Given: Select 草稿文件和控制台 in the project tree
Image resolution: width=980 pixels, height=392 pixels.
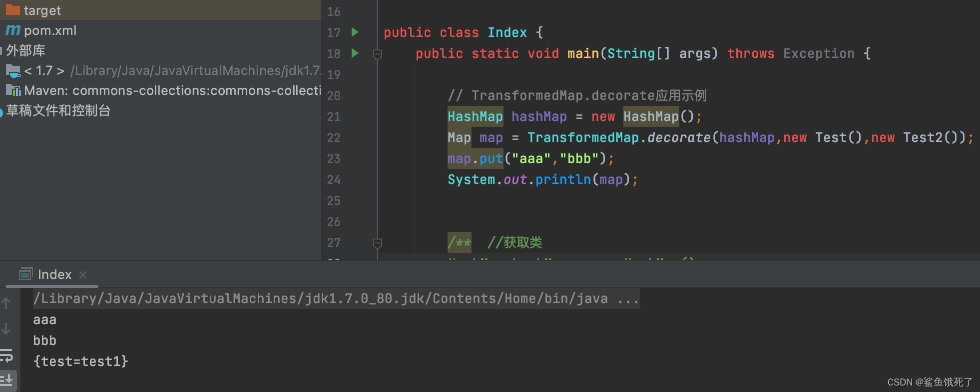Looking at the screenshot, I should pos(58,110).
